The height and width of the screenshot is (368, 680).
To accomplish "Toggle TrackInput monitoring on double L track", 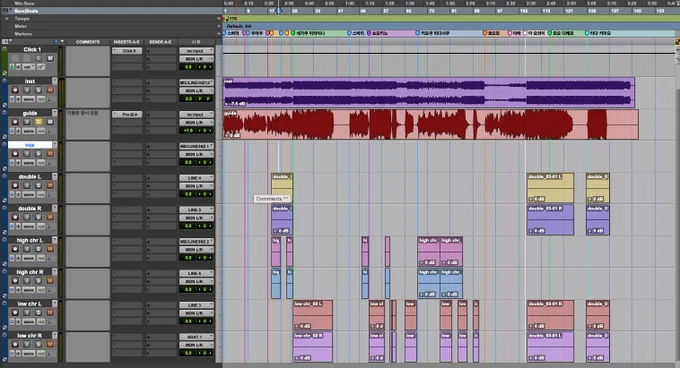I will [27, 185].
